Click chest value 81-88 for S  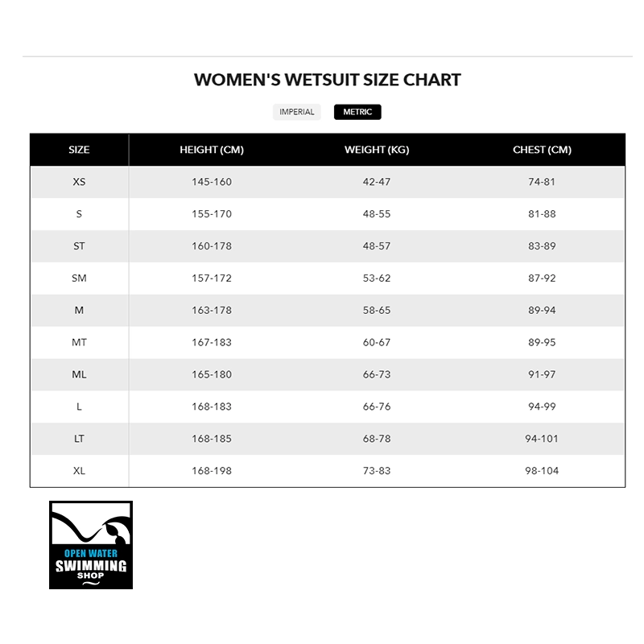click(x=542, y=214)
